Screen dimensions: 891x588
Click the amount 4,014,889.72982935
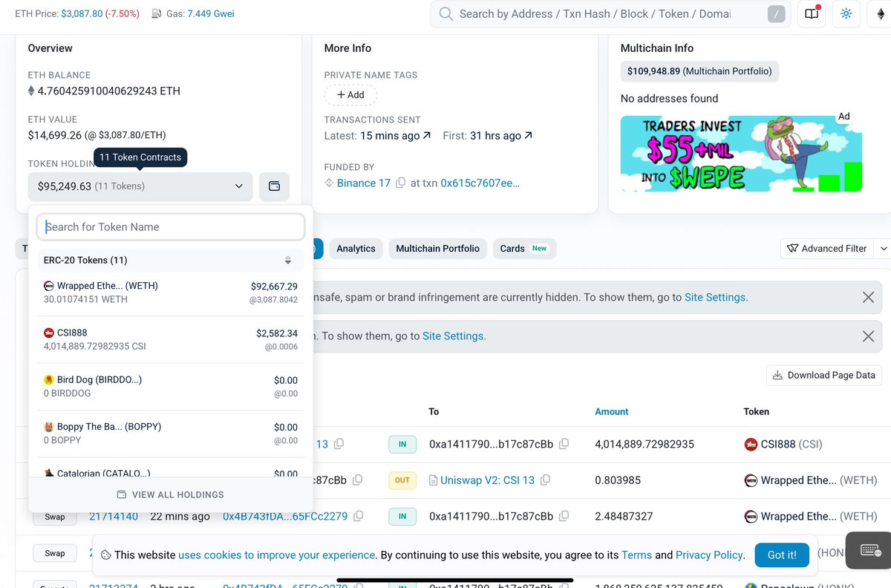pyautogui.click(x=644, y=444)
